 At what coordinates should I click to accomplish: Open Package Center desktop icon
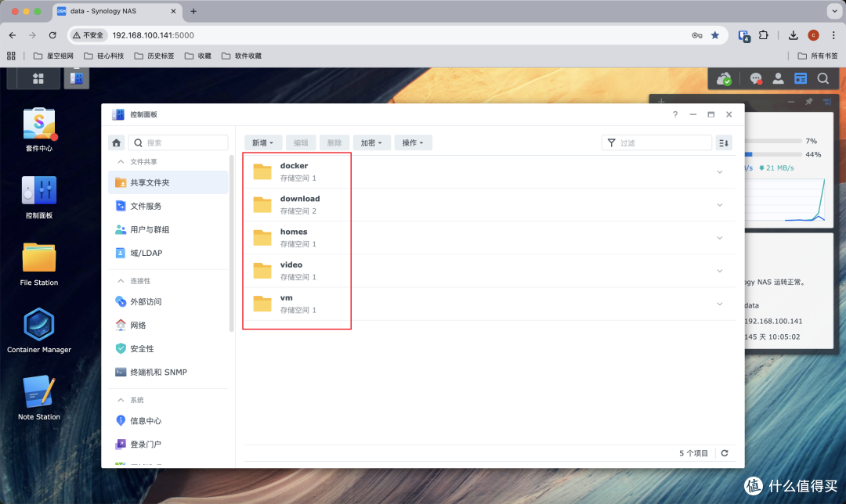click(x=39, y=124)
